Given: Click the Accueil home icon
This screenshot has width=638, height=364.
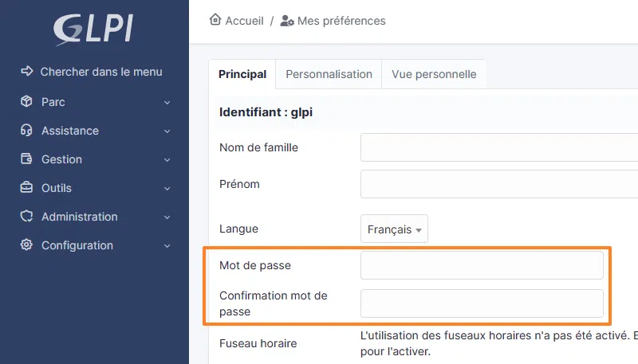Looking at the screenshot, I should point(215,20).
